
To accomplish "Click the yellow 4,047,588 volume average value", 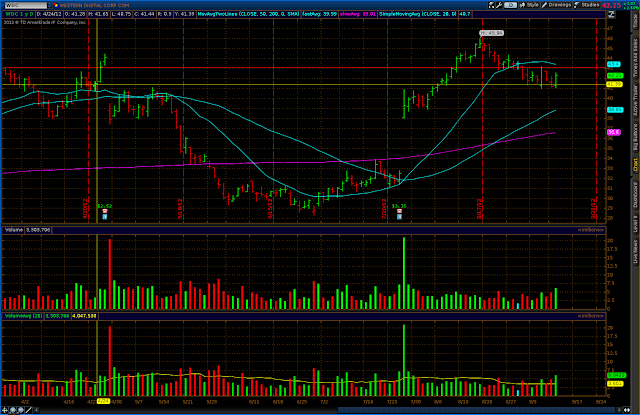I will coord(84,316).
